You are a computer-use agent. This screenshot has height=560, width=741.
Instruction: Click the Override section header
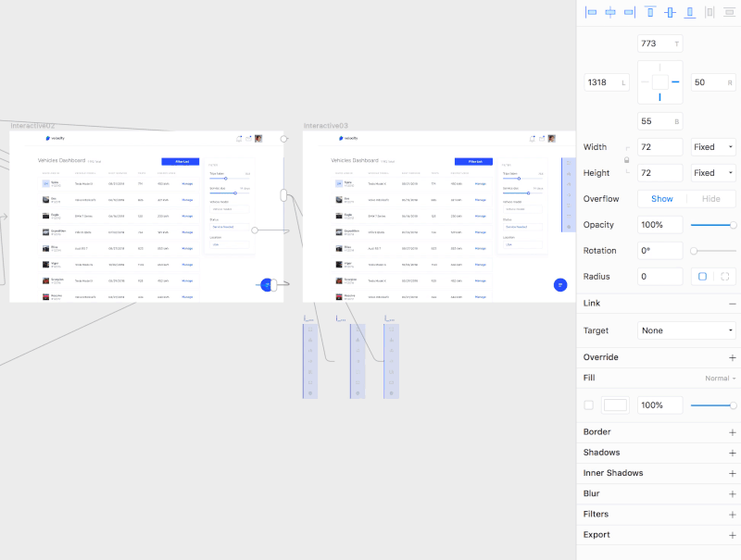point(600,357)
